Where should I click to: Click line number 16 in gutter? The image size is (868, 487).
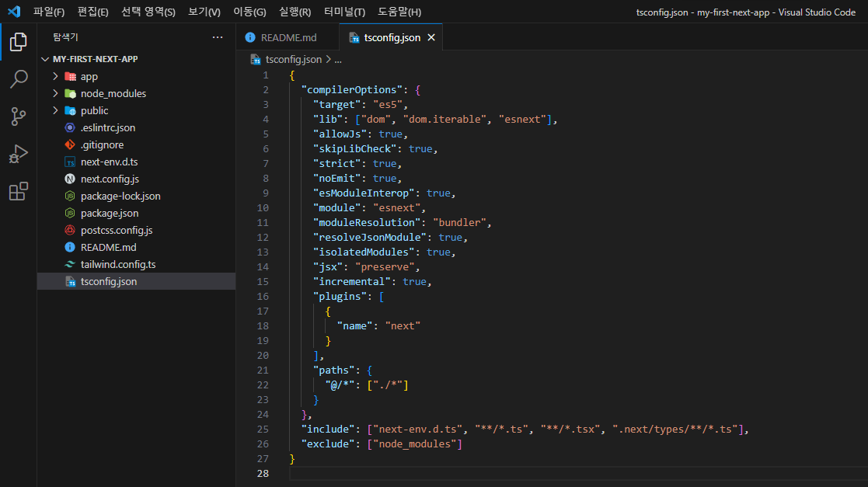(263, 297)
